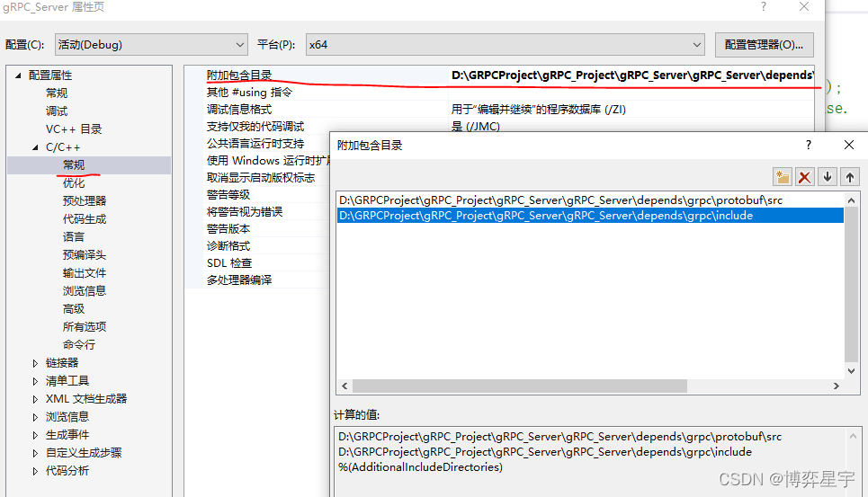Click %(AdditionalIncludeDirectories) in computed values

(x=421, y=467)
